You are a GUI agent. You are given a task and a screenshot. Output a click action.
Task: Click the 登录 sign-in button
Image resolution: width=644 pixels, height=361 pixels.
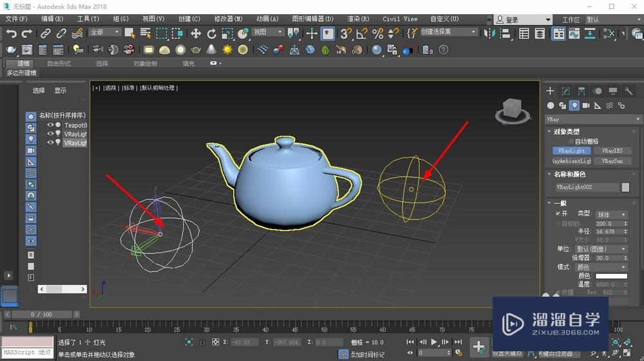pos(523,20)
